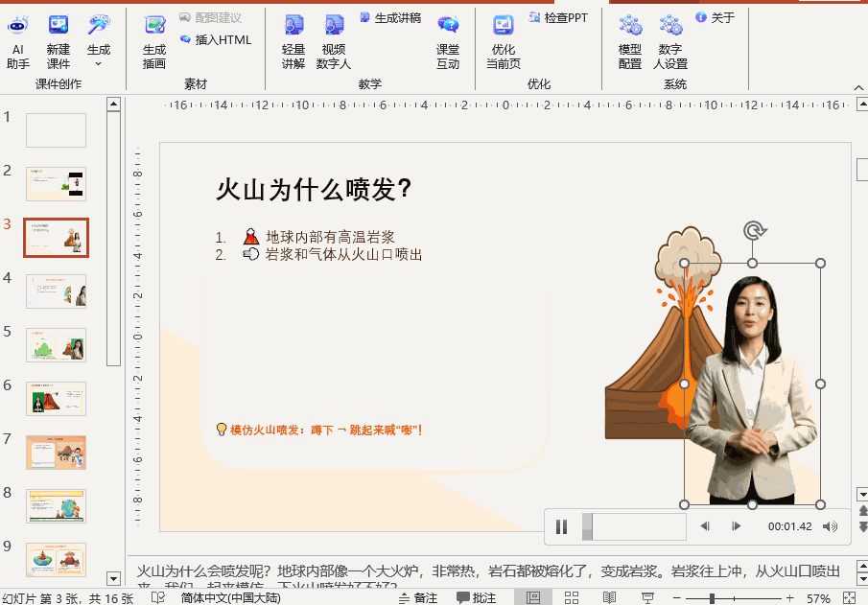Viewport: 868px width, 605px height.
Task: Click bullet text 地球内部有高温岩浆
Action: point(330,237)
